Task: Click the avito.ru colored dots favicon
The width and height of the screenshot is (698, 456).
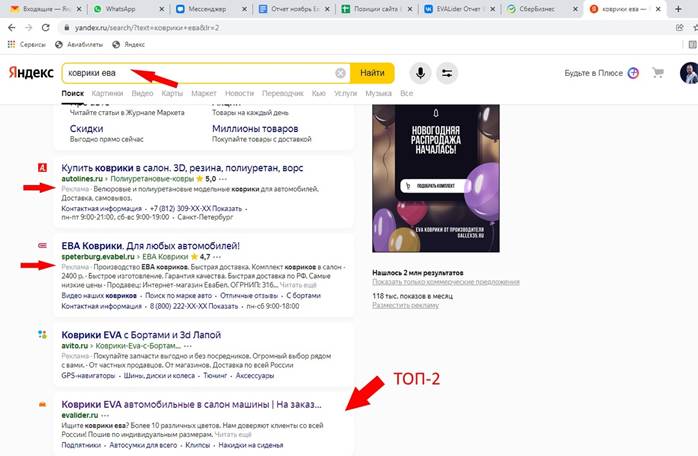Action: pyautogui.click(x=42, y=334)
